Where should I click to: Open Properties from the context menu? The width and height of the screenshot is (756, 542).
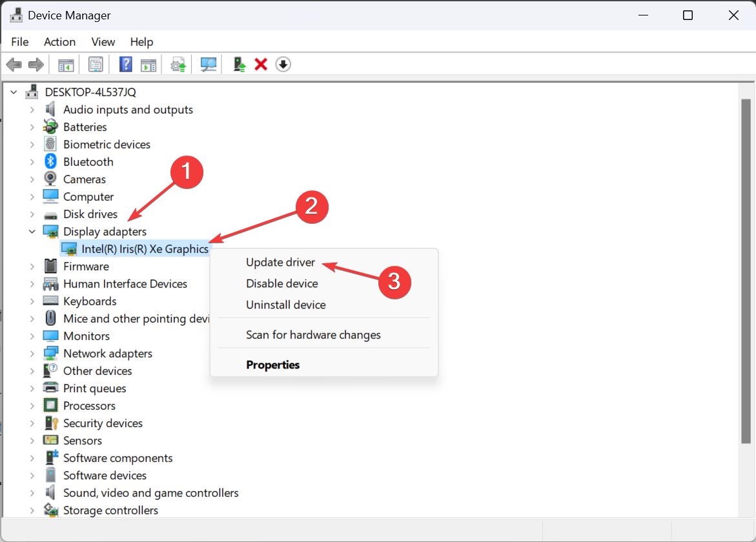pos(272,365)
